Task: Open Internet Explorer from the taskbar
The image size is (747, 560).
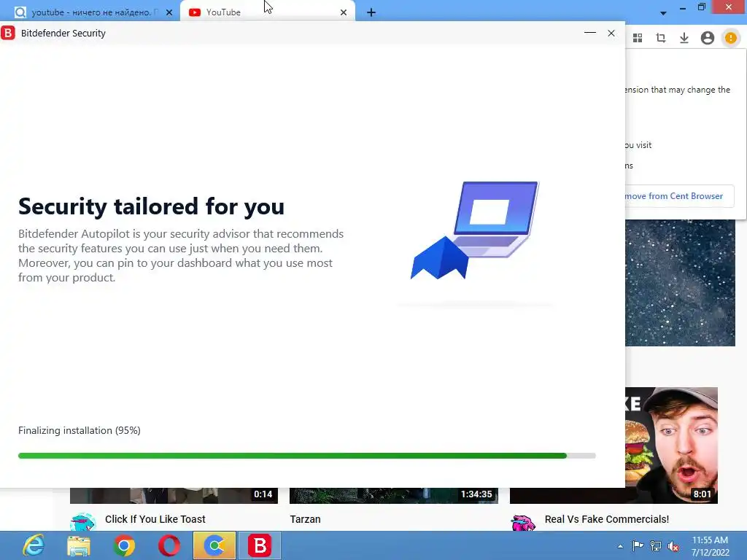Action: 34,545
